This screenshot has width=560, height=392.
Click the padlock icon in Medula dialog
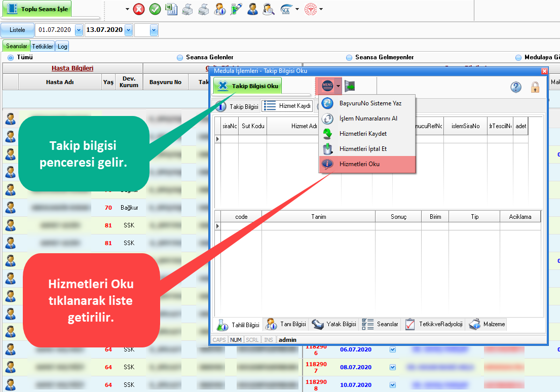(535, 87)
